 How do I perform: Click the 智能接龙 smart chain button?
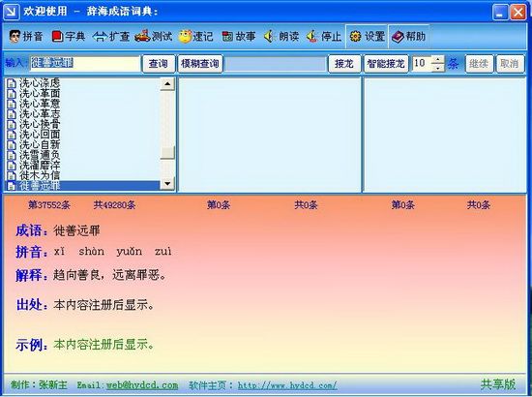click(386, 64)
